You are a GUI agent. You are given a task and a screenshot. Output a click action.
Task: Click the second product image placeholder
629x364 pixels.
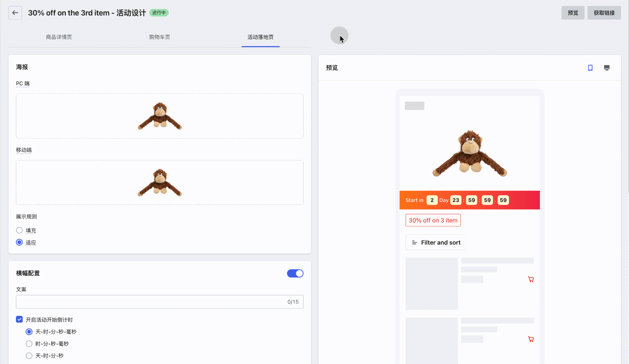pyautogui.click(x=432, y=340)
